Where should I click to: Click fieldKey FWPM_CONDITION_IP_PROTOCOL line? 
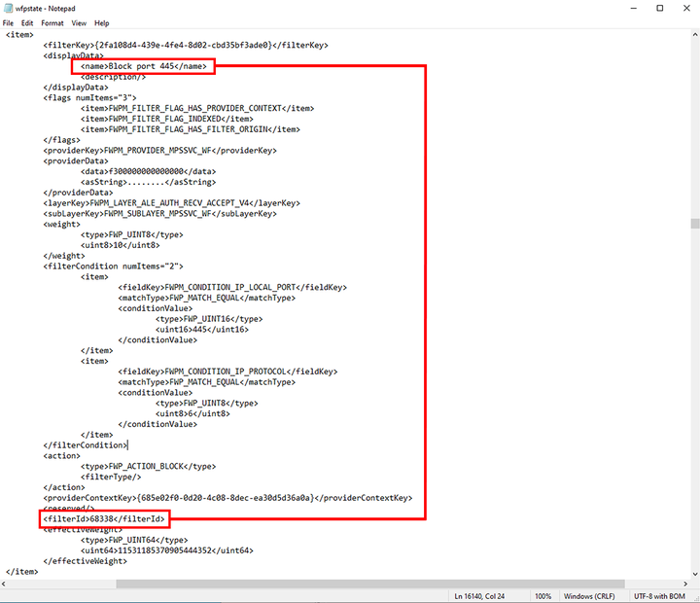click(227, 372)
